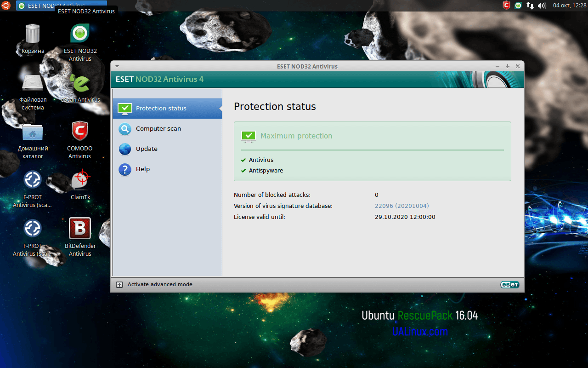Select the eScan Antivirus desktop icon
This screenshot has width=588, height=368.
pos(80,87)
